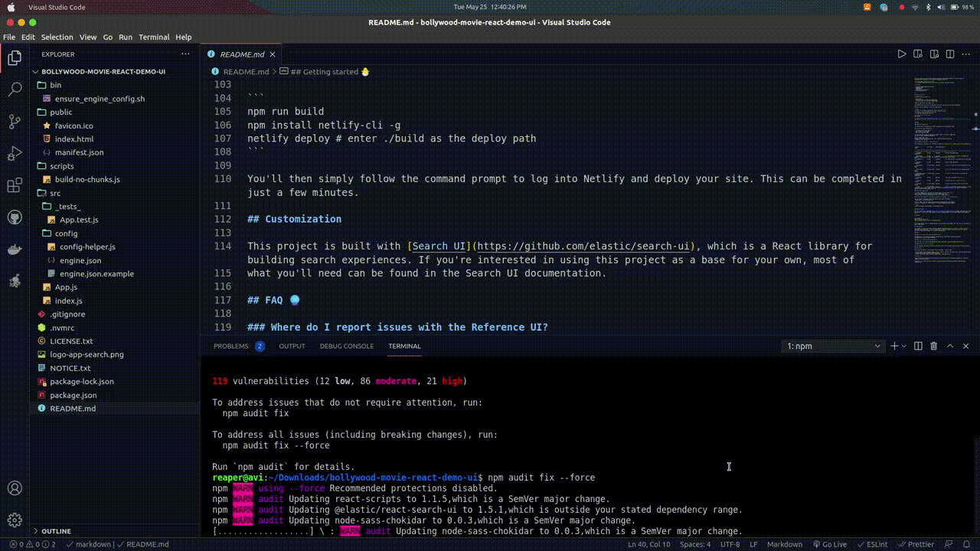980x551 pixels.
Task: Click the Explorer more actions ellipsis
Action: (185, 54)
